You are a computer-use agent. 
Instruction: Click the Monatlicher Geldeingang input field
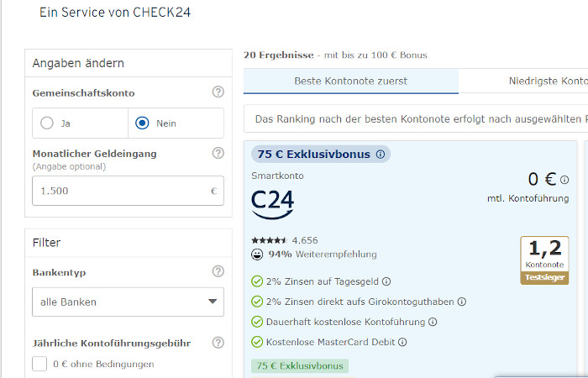click(x=128, y=191)
